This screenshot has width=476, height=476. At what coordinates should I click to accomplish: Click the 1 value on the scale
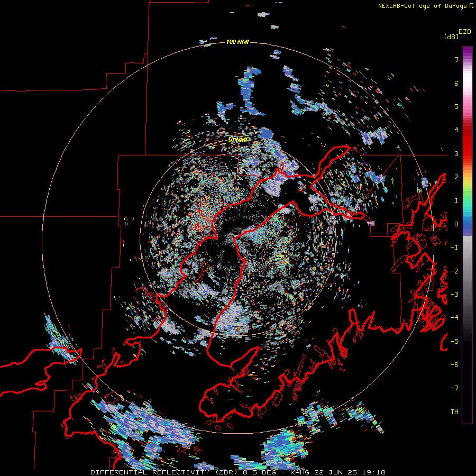[x=456, y=200]
